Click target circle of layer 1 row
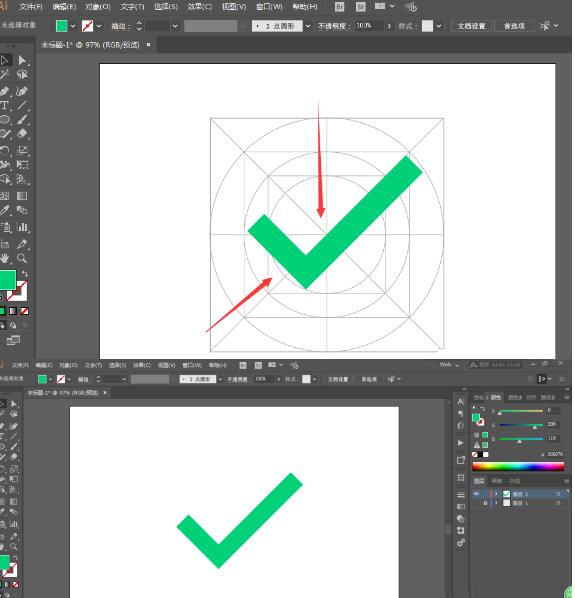 pos(558,503)
